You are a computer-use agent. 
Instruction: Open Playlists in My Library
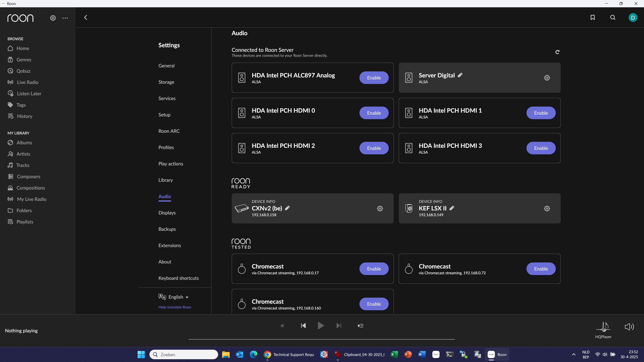(x=20, y=222)
